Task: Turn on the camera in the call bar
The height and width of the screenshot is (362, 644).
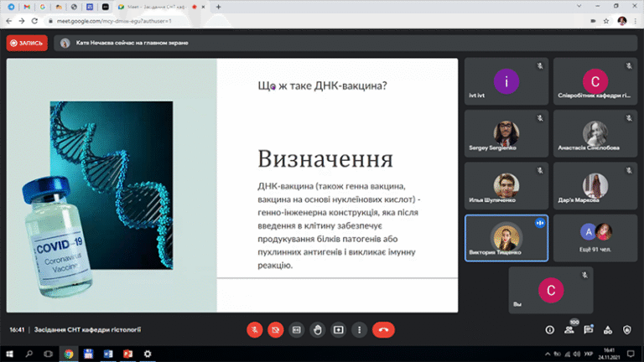Action: [275, 329]
